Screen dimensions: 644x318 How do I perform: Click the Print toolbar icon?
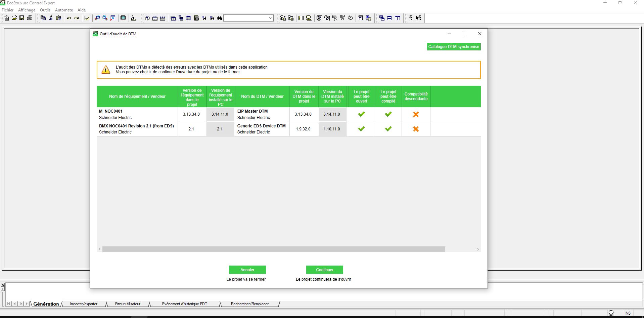(30, 18)
